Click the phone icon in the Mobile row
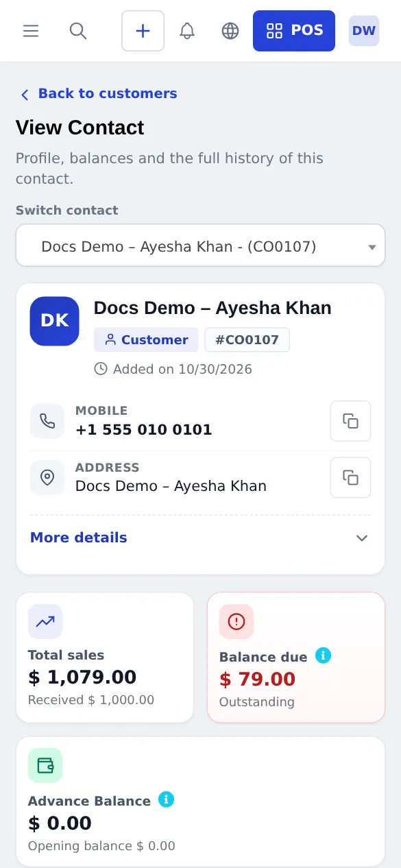The height and width of the screenshot is (868, 401). (x=47, y=421)
